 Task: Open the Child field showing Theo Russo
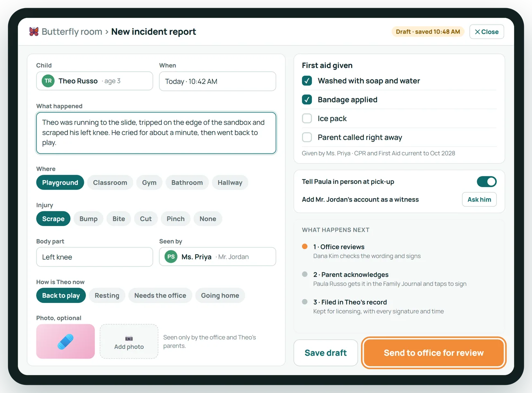95,81
